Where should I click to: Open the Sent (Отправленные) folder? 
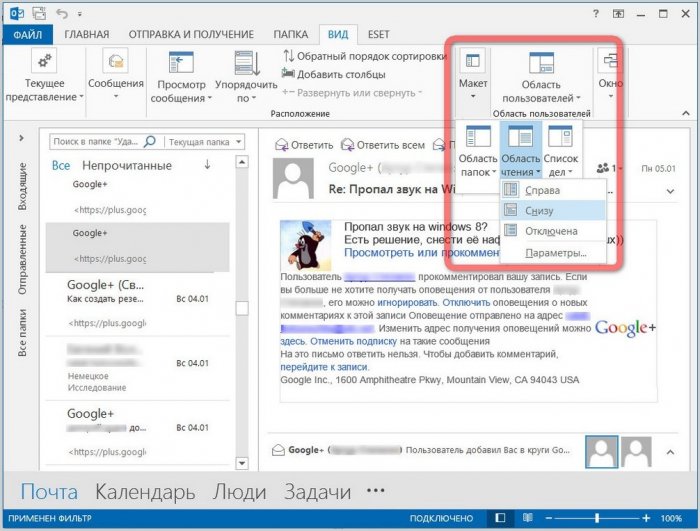point(22,260)
